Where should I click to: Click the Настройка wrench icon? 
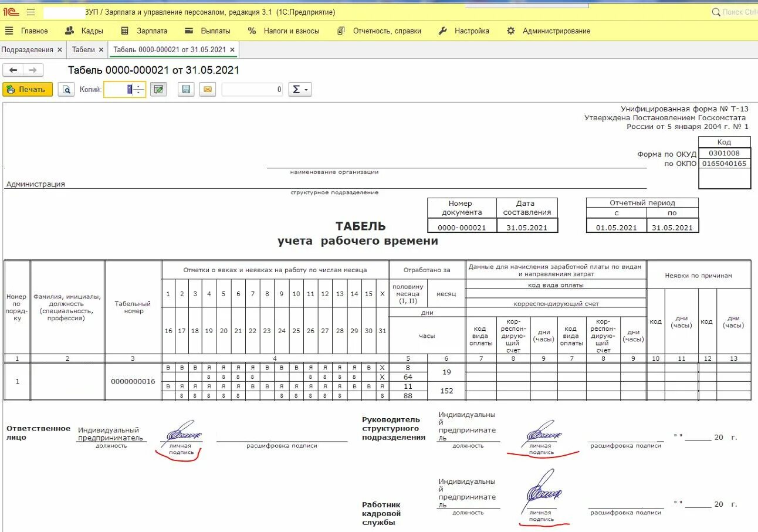[443, 31]
